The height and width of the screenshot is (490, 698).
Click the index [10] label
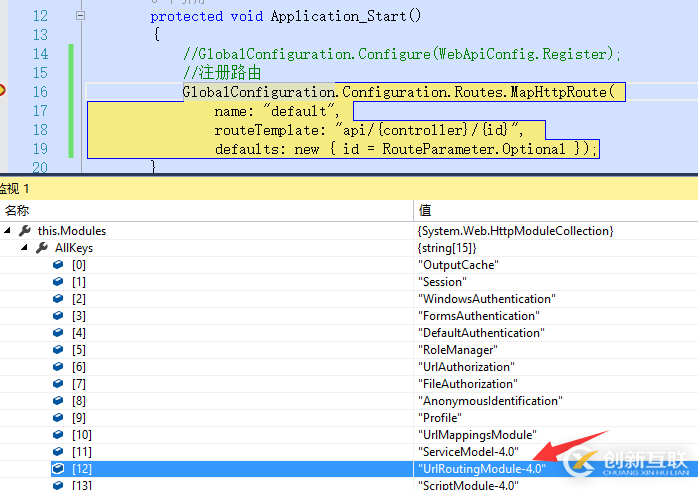82,434
